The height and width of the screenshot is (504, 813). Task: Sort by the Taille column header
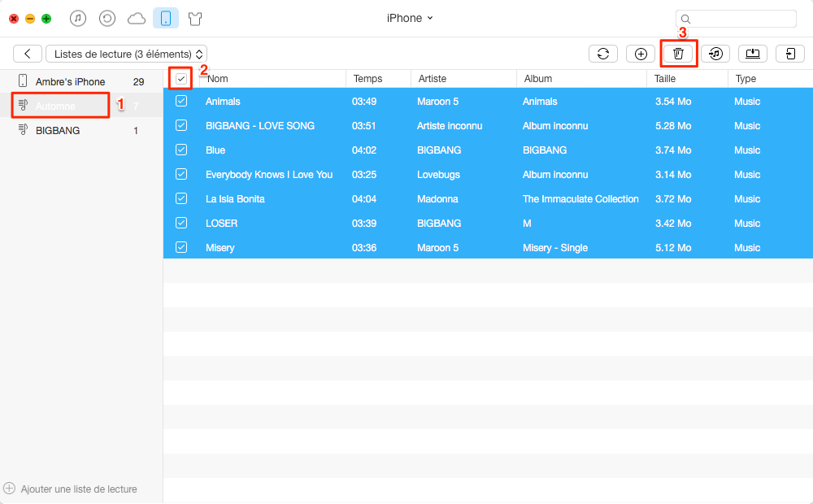click(688, 79)
